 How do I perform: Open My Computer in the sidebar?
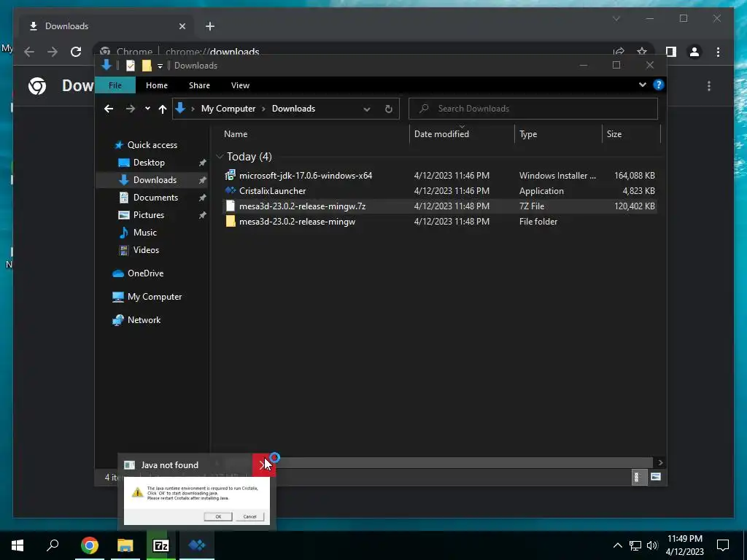155,297
